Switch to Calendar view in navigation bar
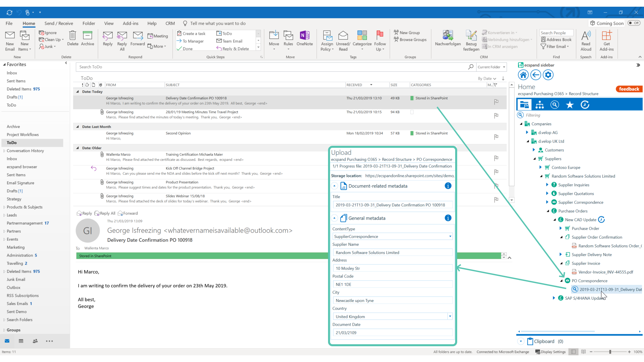 (x=21, y=341)
